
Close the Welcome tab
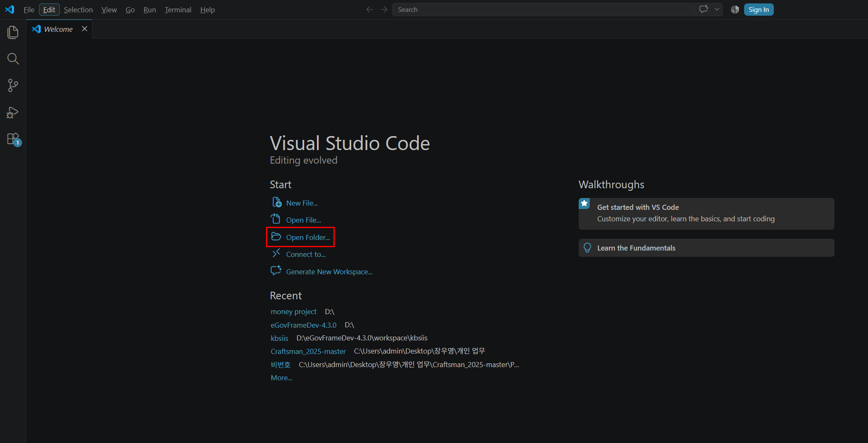[x=84, y=28]
